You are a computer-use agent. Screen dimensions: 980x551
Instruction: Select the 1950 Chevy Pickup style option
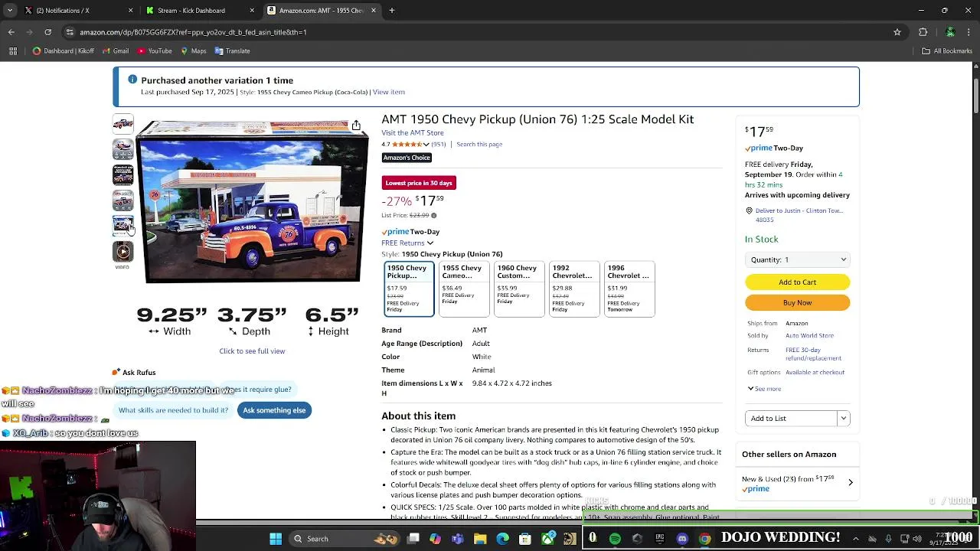(409, 289)
